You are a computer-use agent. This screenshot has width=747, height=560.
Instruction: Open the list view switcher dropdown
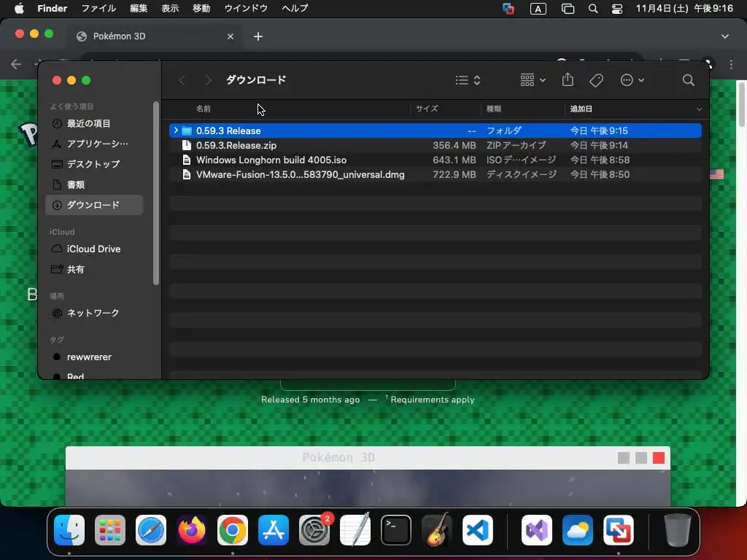click(468, 80)
